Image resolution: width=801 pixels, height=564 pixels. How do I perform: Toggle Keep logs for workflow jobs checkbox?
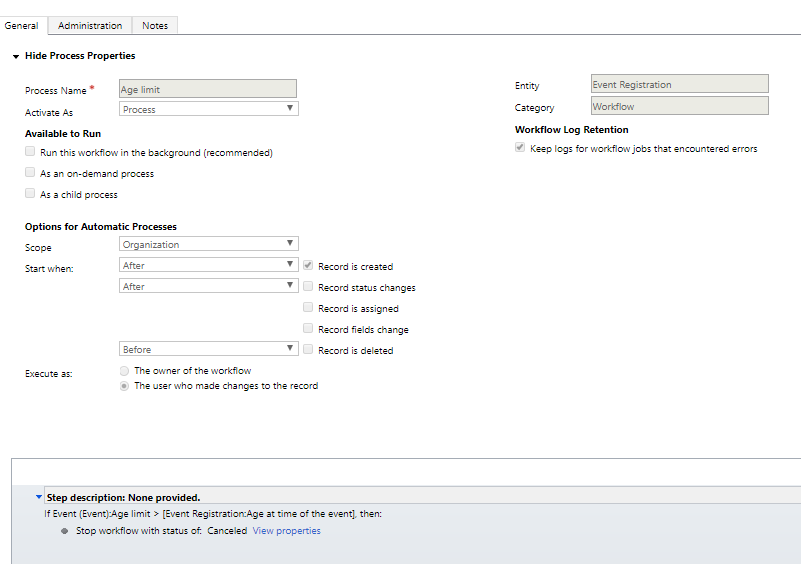point(520,148)
